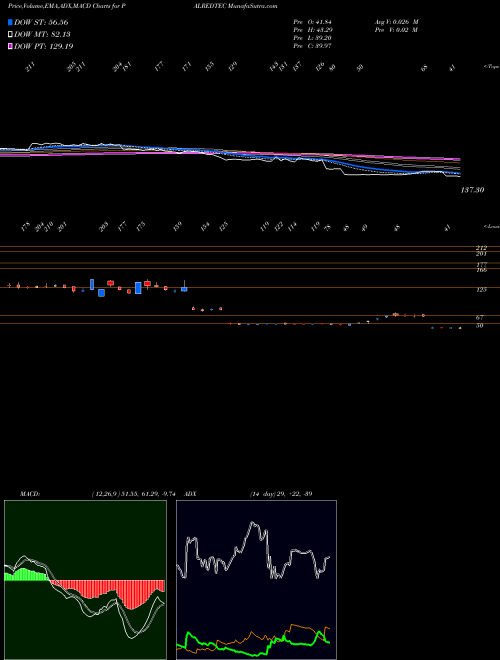This screenshot has height=660, width=500.
Task: Click the blue DOW ST legend swatch
Action: (x=10, y=22)
